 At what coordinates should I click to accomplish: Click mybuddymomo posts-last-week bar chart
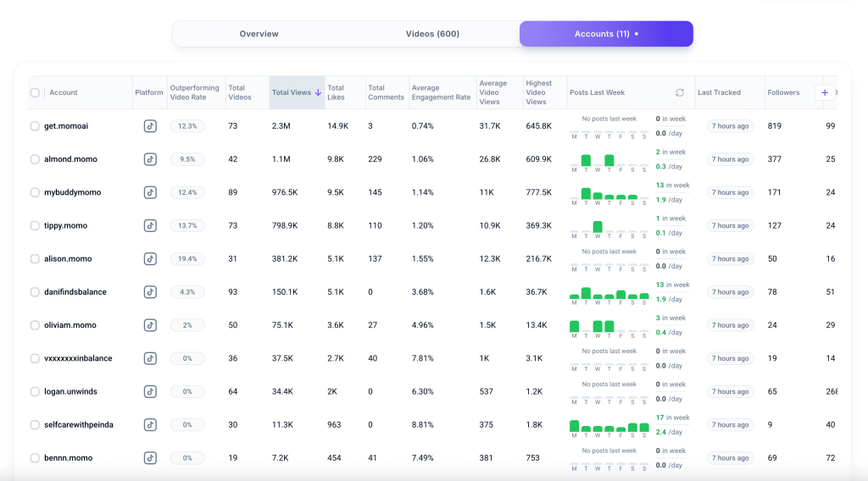(x=609, y=195)
